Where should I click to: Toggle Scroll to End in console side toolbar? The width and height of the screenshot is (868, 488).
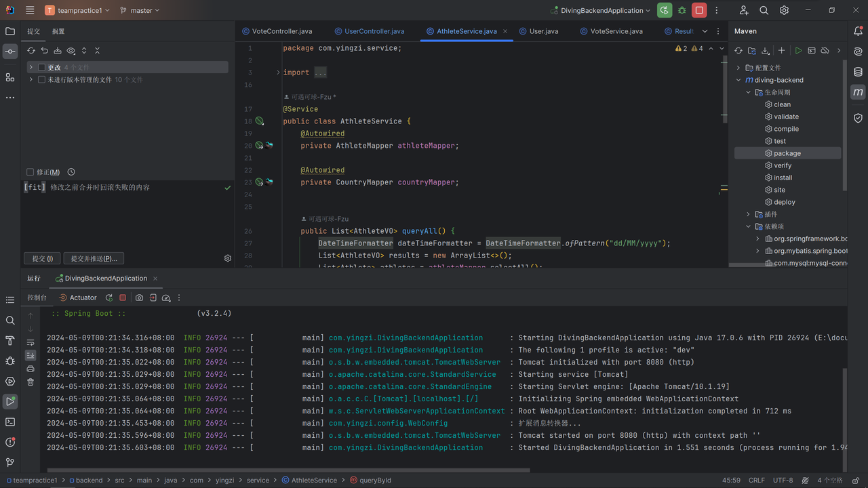click(31, 355)
